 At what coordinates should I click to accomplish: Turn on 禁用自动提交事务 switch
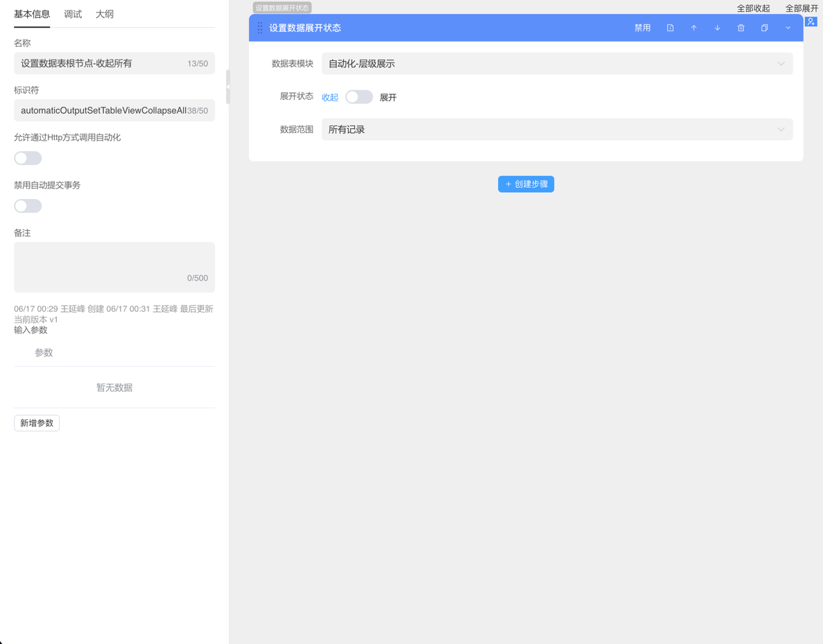[28, 206]
